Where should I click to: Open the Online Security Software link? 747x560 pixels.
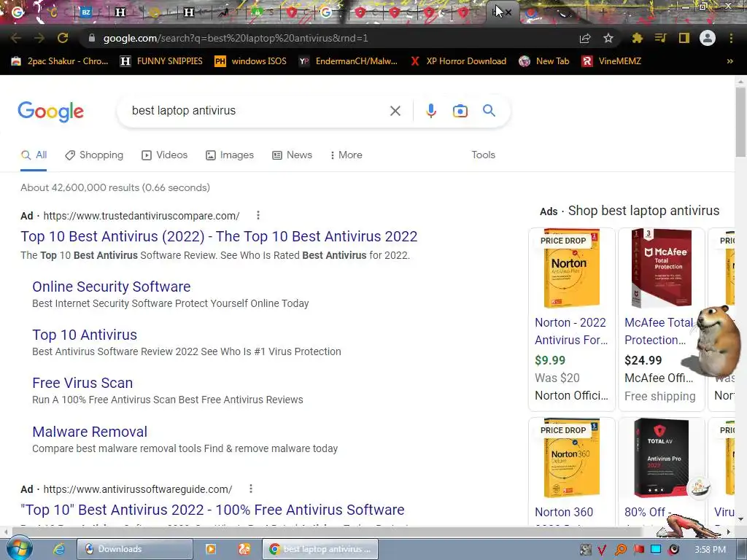point(112,287)
